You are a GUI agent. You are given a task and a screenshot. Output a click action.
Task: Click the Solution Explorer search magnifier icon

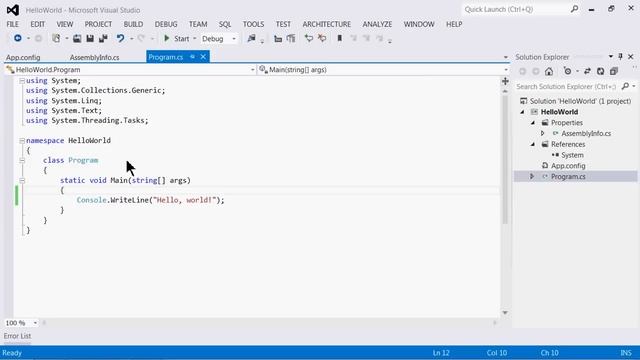click(625, 86)
